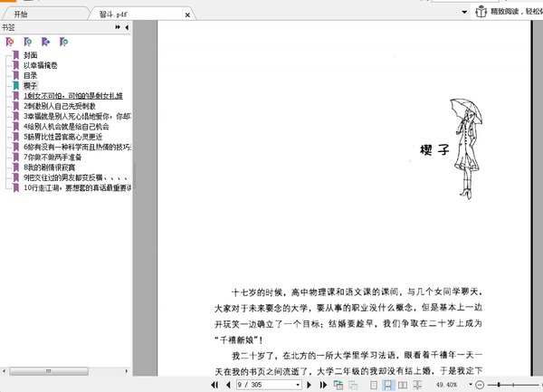543x392 pixels.
Task: Go to the first page
Action: [214, 385]
